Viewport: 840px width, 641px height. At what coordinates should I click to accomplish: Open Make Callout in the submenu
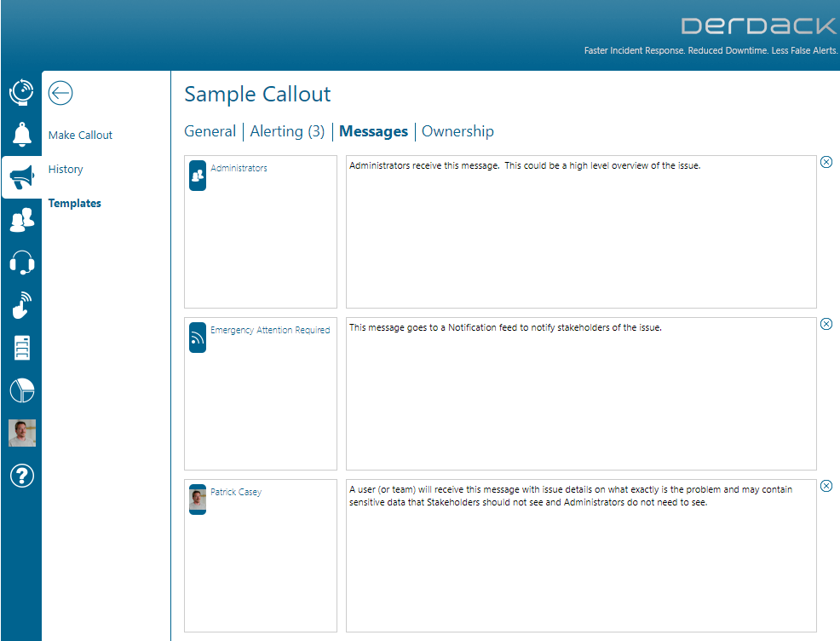coord(80,135)
